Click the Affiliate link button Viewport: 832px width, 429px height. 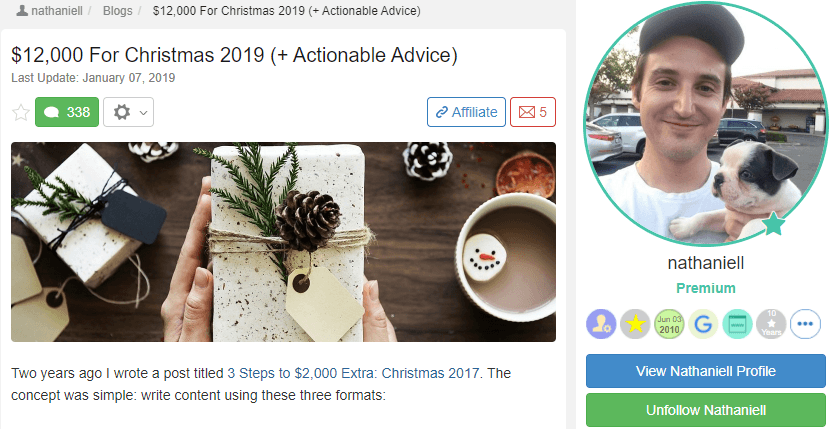tap(466, 112)
